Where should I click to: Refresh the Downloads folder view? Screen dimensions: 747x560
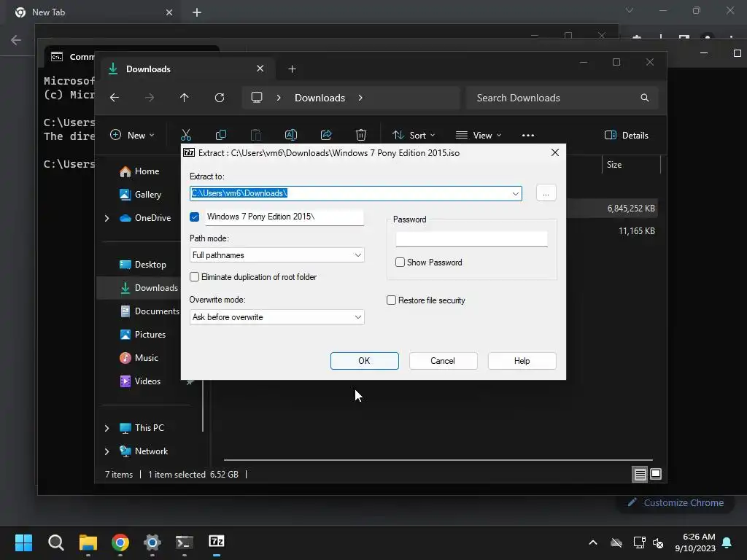point(219,98)
